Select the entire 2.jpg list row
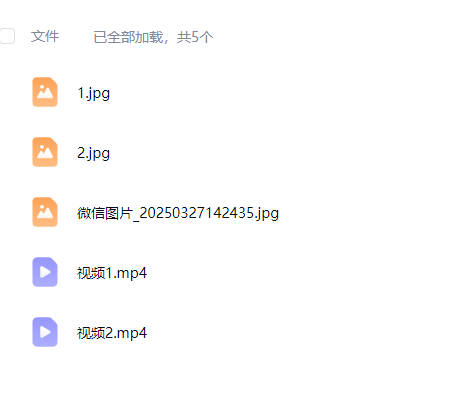Screen dimensions: 450x402 (x=225, y=152)
